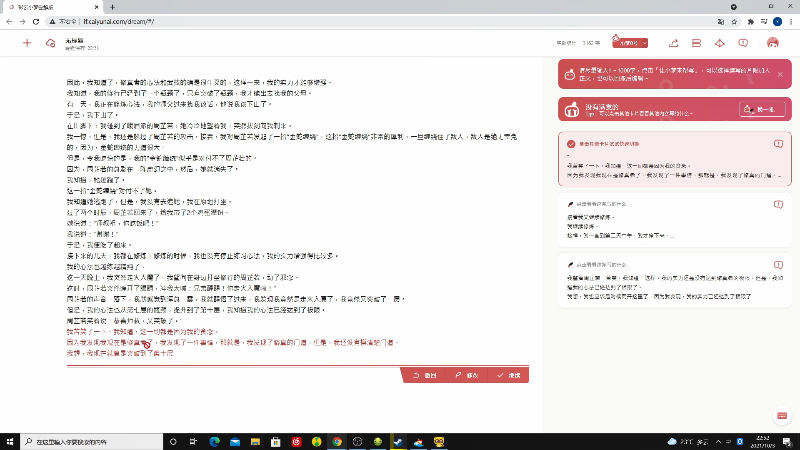This screenshot has height=450, width=800.
Task: Click the 换一批 refresh suggestions button
Action: click(x=762, y=109)
